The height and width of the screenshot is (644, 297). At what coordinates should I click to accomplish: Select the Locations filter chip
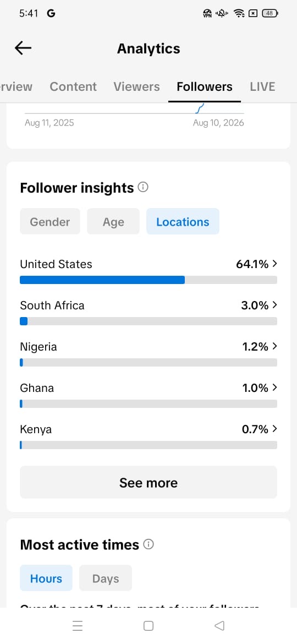coord(183,222)
